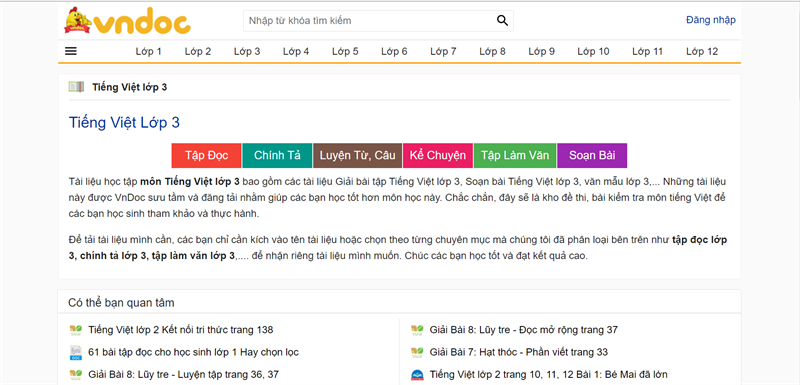Click the icon beside Hạt thóc - Phần viết
The width and height of the screenshot is (800, 385).
coord(417,352)
